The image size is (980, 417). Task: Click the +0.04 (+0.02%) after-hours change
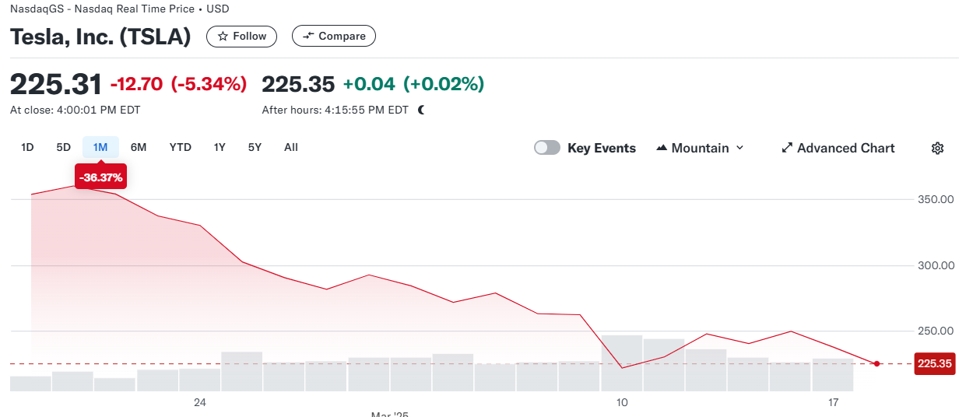(413, 83)
